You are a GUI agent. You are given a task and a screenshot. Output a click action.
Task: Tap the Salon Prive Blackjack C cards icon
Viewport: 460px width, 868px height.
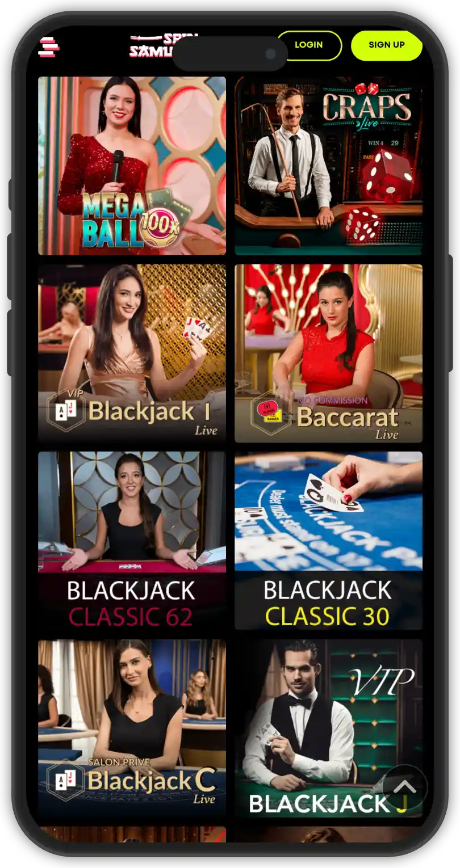click(66, 780)
